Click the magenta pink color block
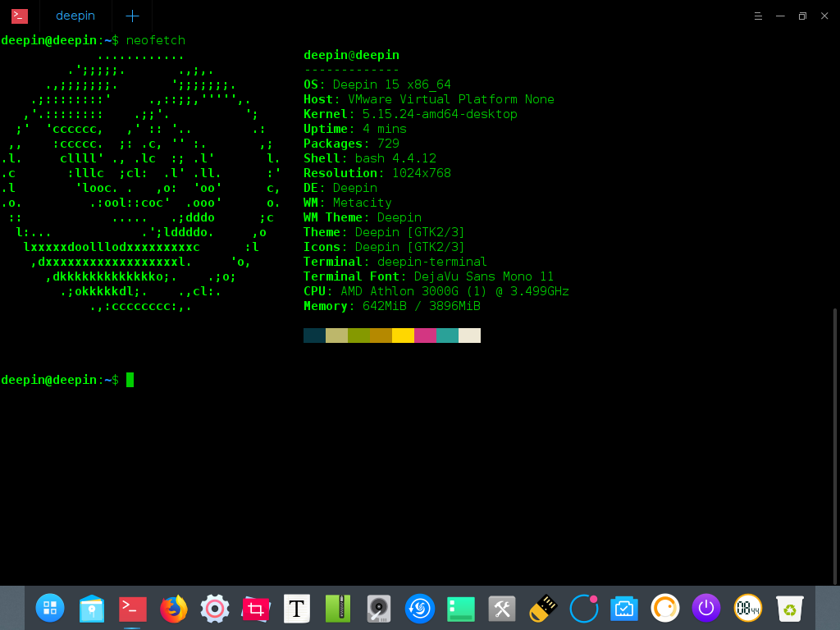This screenshot has height=630, width=840. click(x=426, y=336)
